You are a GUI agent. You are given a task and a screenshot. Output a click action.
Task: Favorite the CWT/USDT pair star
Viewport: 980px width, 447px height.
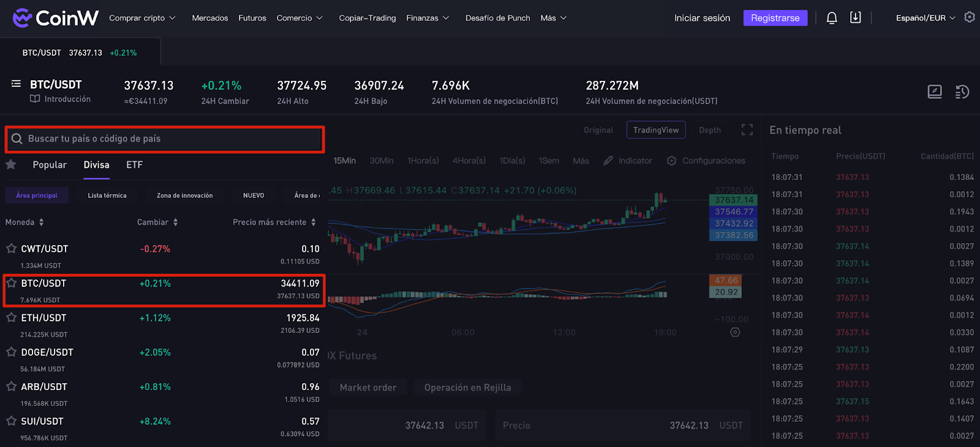[11, 249]
